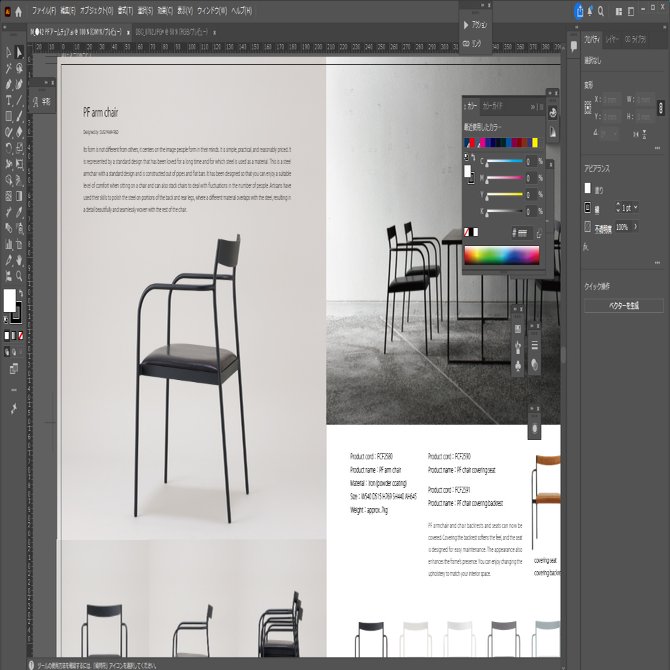670x670 pixels.
Task: Open the ウィンドウ(W) menu
Action: 212,11
